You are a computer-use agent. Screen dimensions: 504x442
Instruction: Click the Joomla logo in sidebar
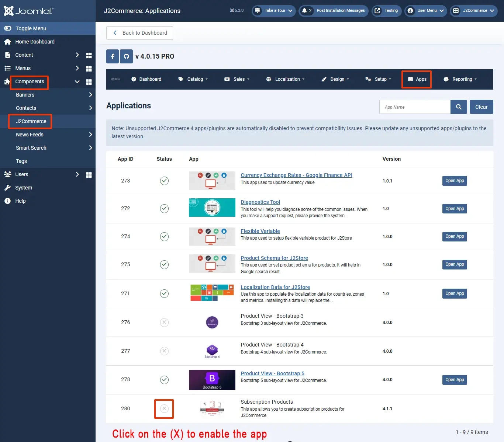pos(28,11)
